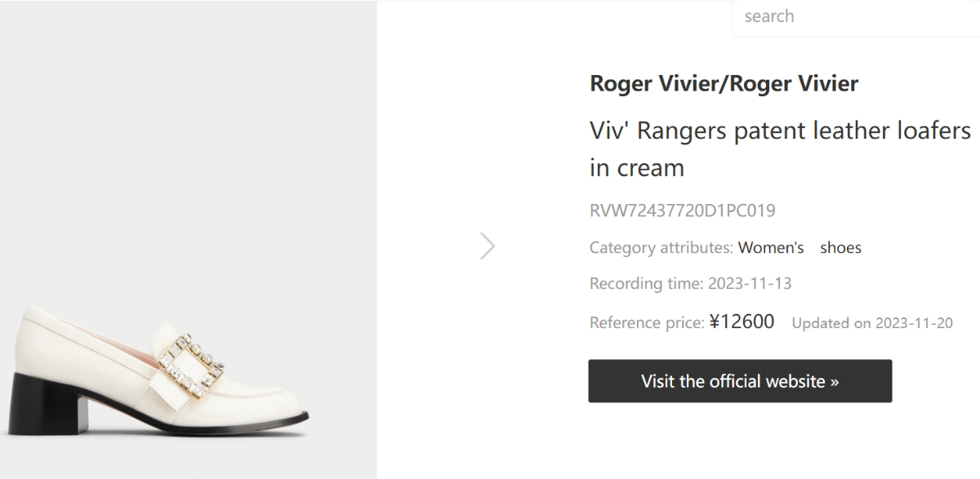
Task: Click the ¥12600 price value
Action: [x=742, y=322]
